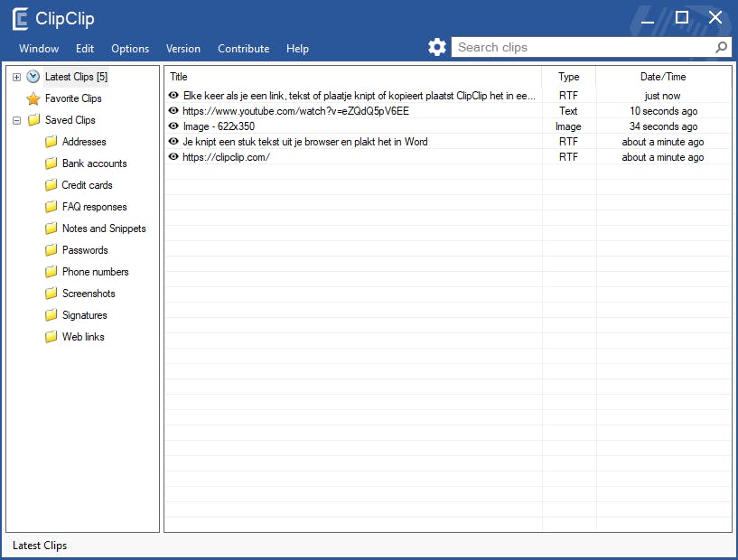Click the Bank accounts folder icon

[x=51, y=163]
